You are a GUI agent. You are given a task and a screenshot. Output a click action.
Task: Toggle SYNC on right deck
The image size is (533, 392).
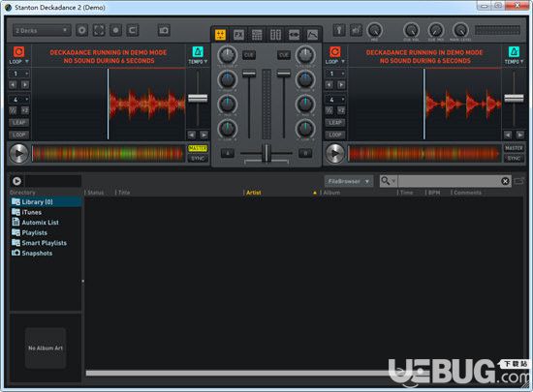[514, 158]
